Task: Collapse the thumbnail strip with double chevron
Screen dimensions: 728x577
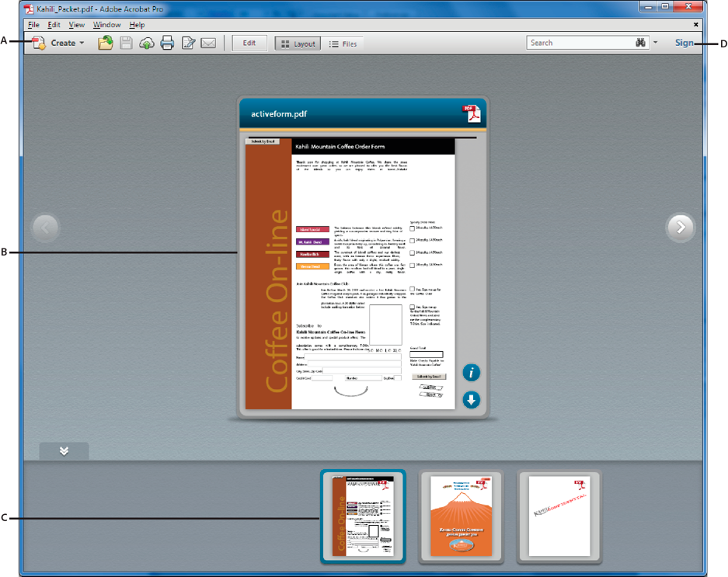Action: 64,450
